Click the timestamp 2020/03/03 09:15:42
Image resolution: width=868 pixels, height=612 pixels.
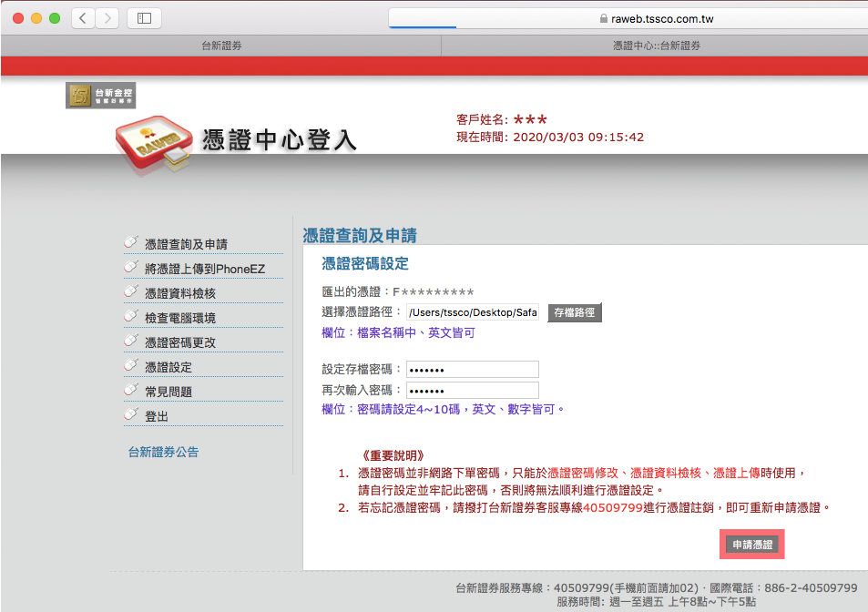(x=578, y=138)
